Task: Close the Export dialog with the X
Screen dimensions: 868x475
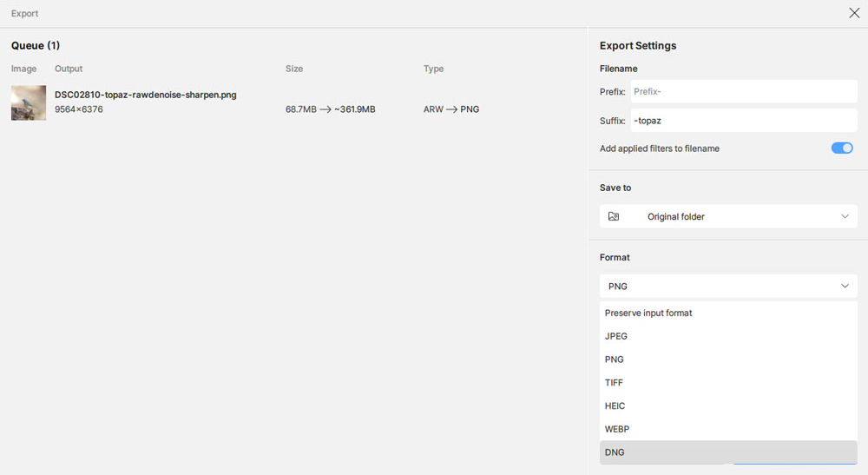Action: 854,13
